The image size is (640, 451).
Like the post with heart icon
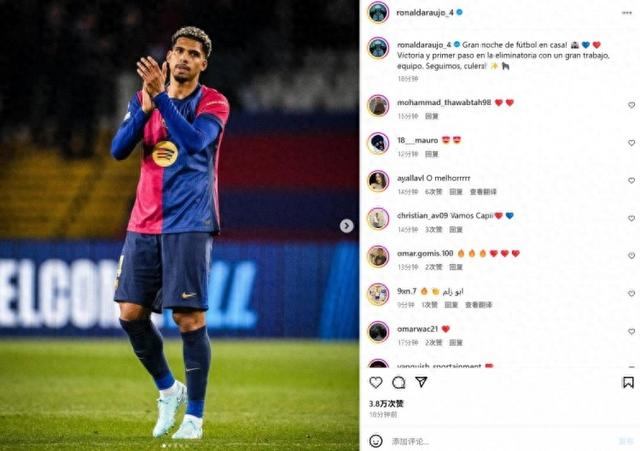click(x=376, y=382)
